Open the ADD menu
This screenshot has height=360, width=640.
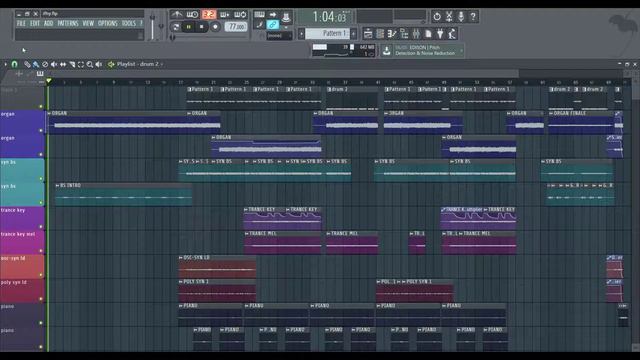click(x=49, y=23)
